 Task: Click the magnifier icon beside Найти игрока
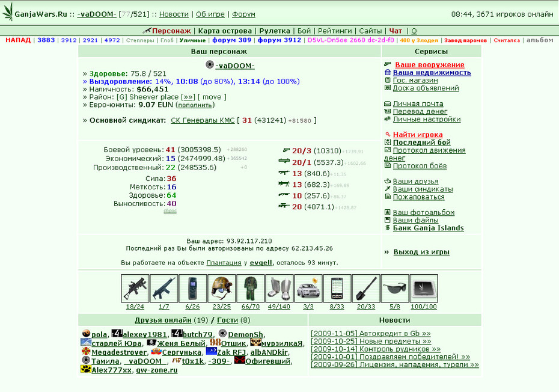(x=388, y=135)
